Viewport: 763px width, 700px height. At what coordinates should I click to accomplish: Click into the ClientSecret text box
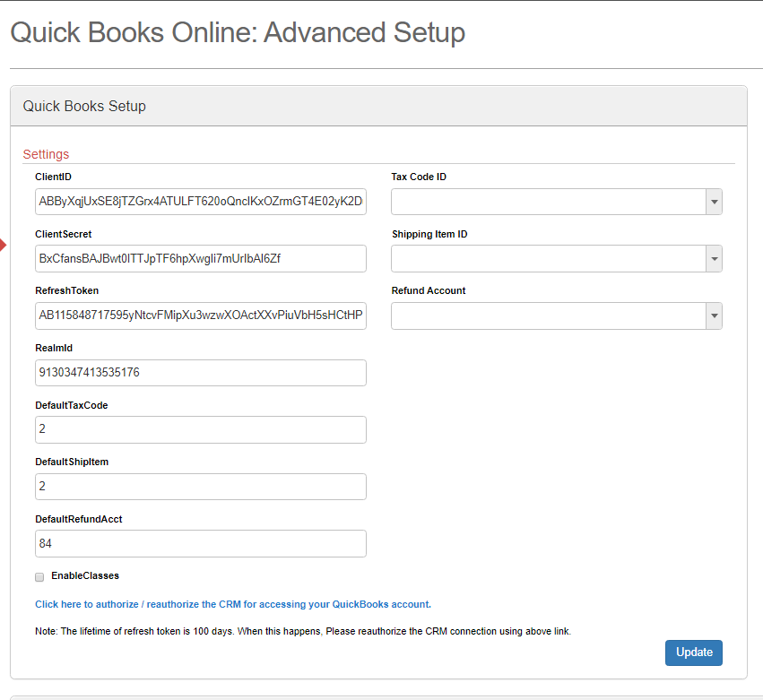coord(201,259)
